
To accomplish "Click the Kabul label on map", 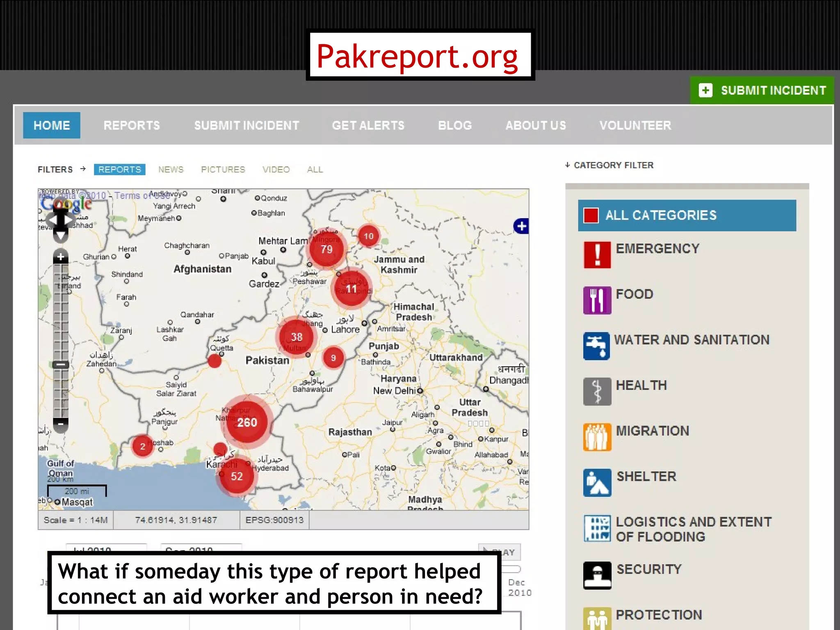I will [263, 261].
